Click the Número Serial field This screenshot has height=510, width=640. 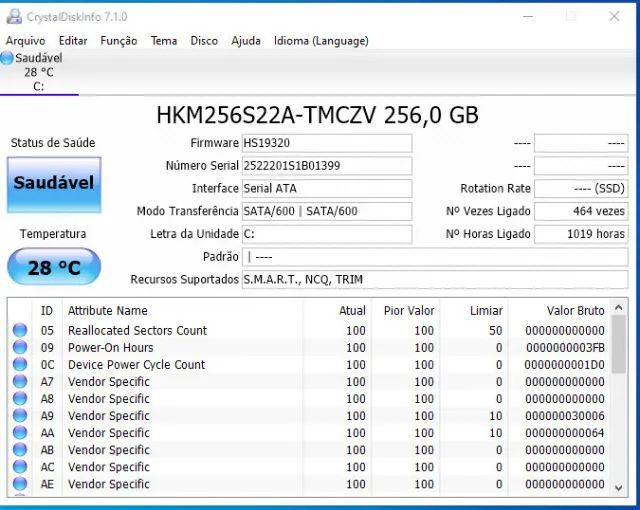(327, 166)
